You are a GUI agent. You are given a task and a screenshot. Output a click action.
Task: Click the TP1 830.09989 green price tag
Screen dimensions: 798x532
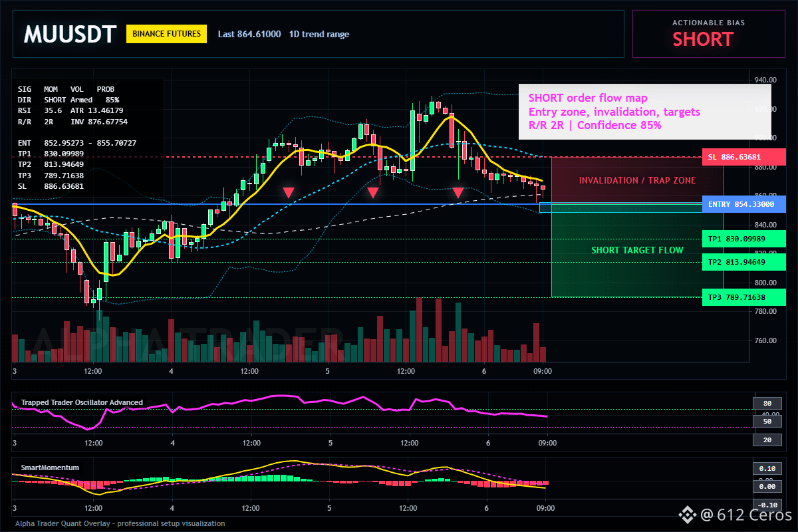743,238
